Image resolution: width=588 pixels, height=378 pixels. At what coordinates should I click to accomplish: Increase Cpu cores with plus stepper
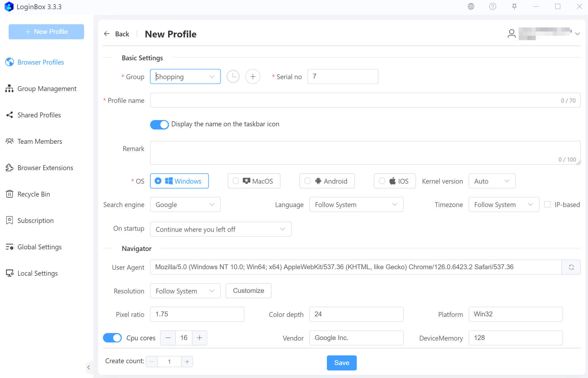pyautogui.click(x=199, y=338)
